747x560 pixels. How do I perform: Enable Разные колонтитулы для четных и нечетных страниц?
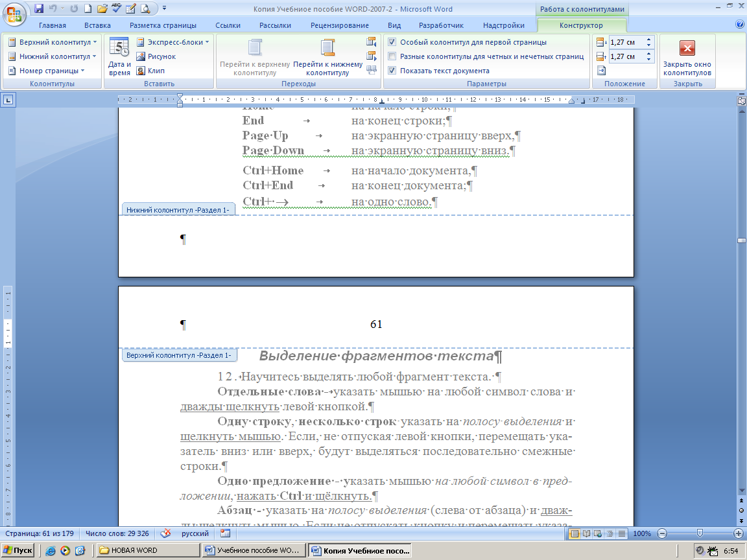[x=392, y=56]
